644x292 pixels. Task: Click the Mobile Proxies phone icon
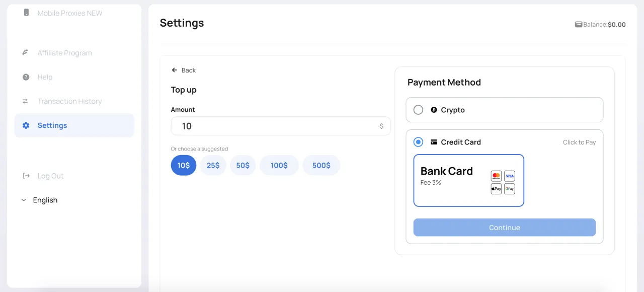pyautogui.click(x=26, y=13)
